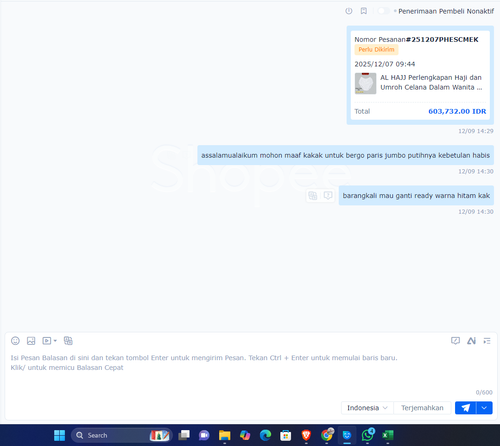
Task: Click the timestamp 12/09 14:29
Action: (x=476, y=131)
